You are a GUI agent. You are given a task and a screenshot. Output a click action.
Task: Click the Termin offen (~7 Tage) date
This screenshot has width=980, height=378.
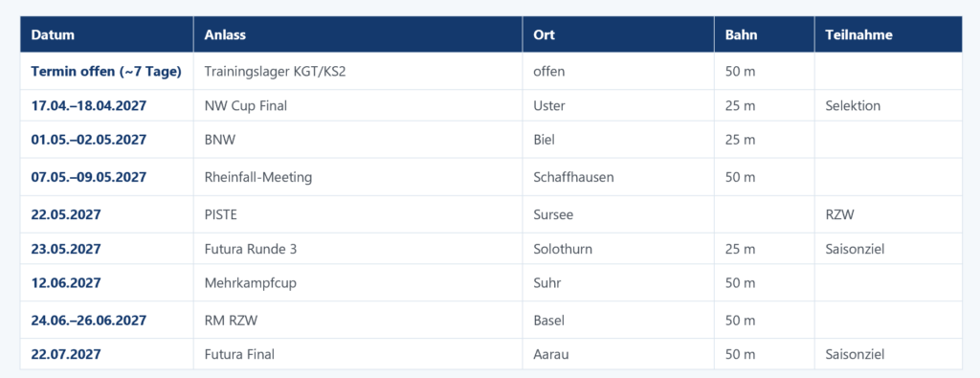pyautogui.click(x=106, y=71)
